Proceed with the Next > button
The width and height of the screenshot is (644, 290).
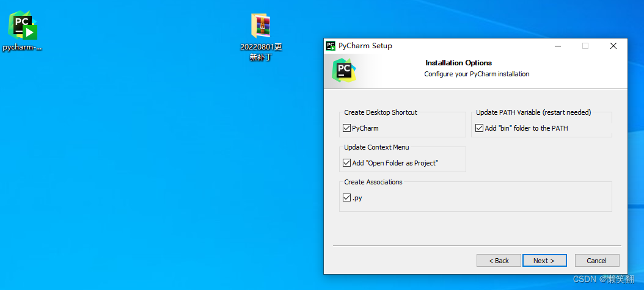click(544, 261)
